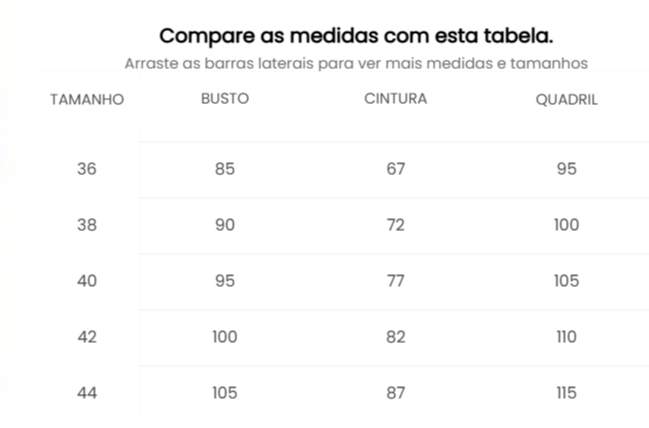Select size 40 in the TAMANHO column
This screenshot has height=428, width=649.
(87, 281)
